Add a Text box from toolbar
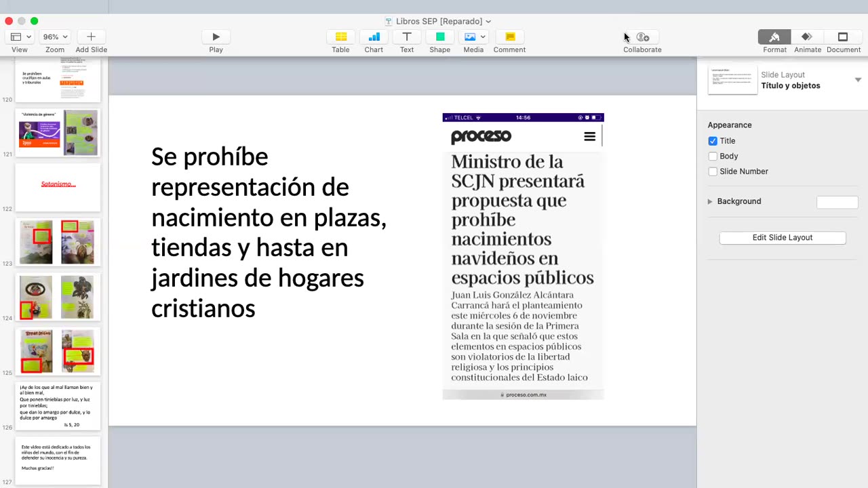 tap(407, 37)
